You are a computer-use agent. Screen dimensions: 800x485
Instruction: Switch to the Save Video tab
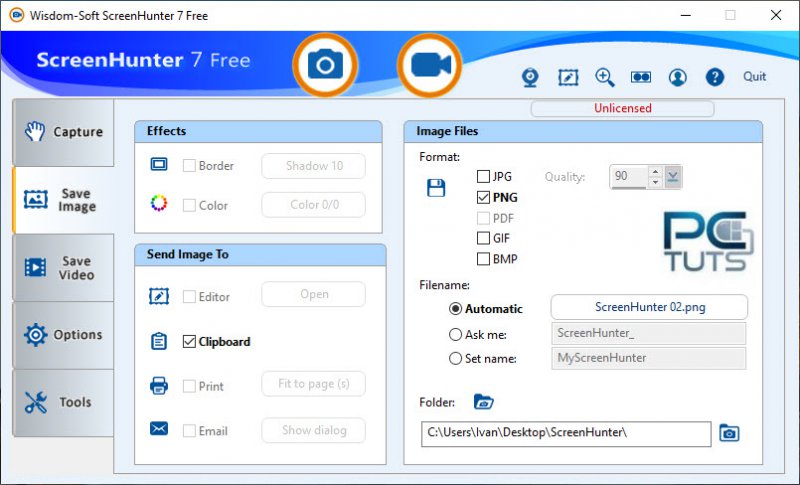63,268
